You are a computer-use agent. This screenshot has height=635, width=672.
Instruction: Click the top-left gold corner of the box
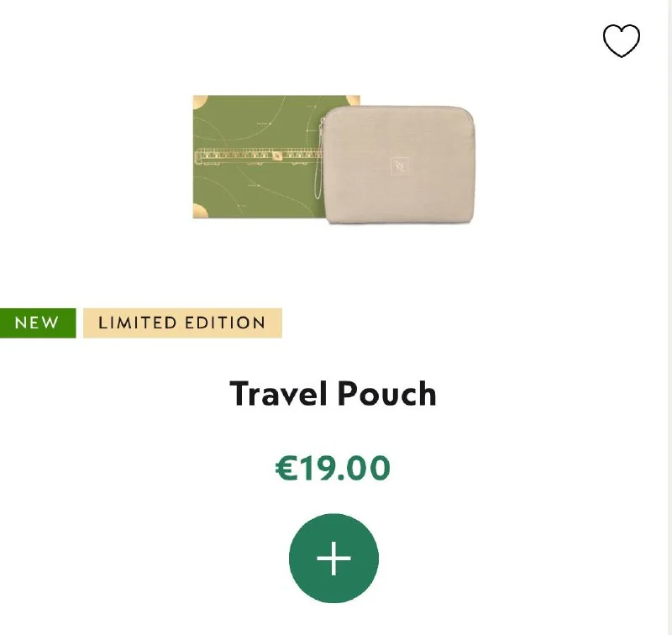tap(200, 102)
